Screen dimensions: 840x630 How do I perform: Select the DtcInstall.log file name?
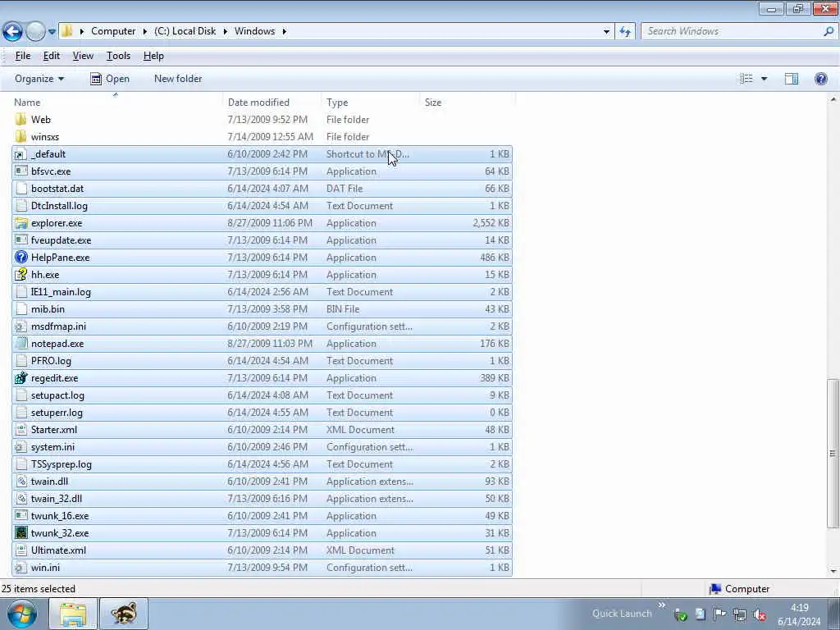point(59,206)
